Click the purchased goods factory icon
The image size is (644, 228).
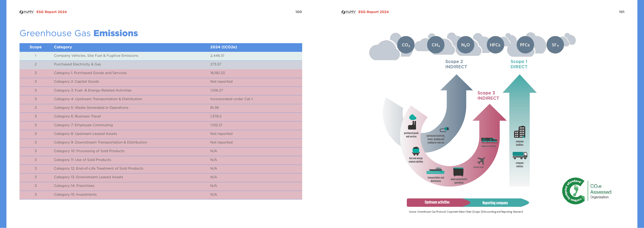pyautogui.click(x=412, y=122)
